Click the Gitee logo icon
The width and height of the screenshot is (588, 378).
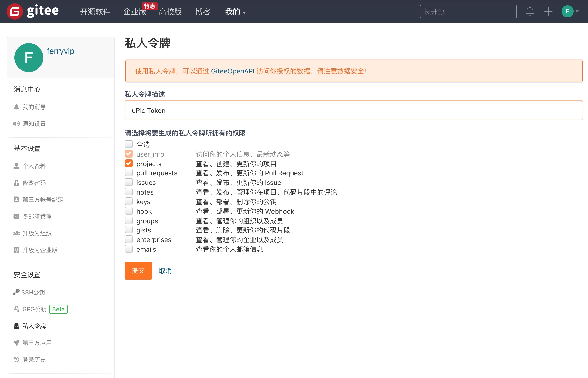click(15, 11)
